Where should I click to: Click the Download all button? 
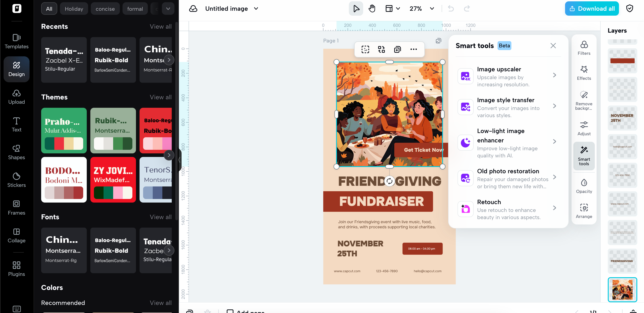(591, 8)
